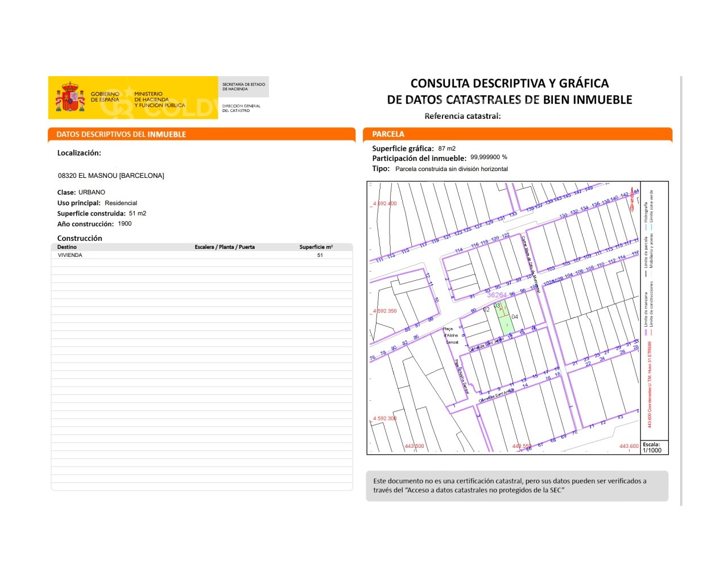Click the north arrow on the map
The height and width of the screenshot is (582, 728).
[632, 199]
